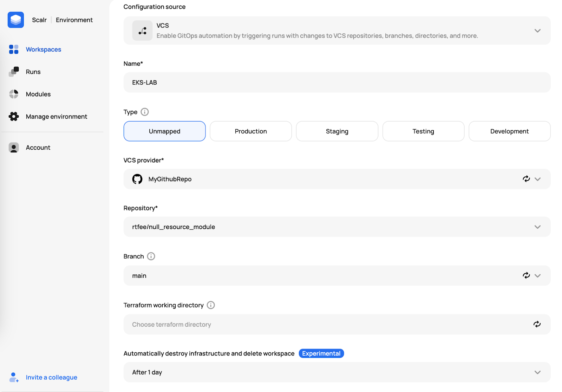Click the Experimental badge
This screenshot has width=562, height=392.
click(x=321, y=353)
